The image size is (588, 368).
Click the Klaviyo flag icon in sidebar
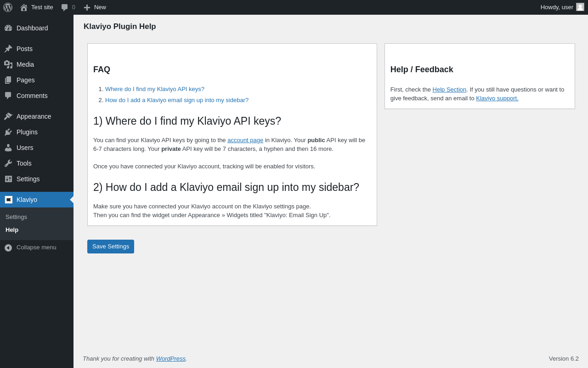[x=8, y=200]
